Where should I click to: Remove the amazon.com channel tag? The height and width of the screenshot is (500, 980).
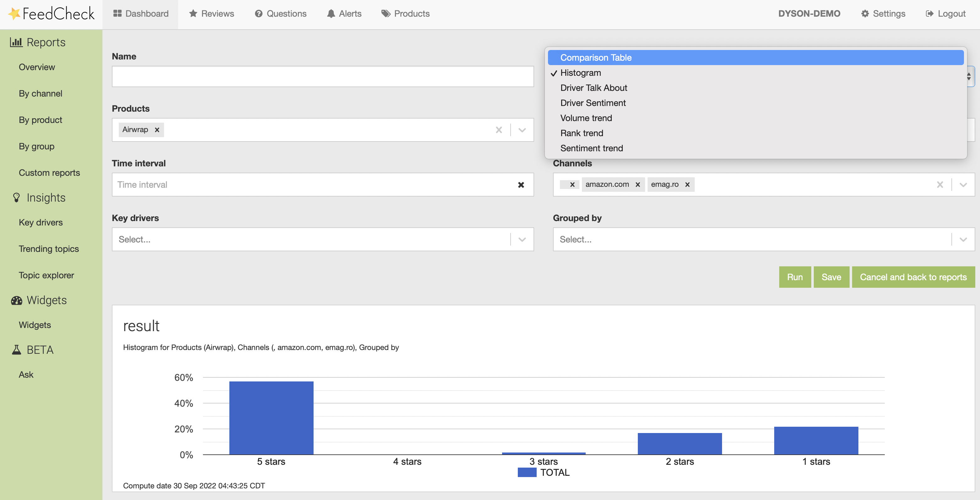638,185
